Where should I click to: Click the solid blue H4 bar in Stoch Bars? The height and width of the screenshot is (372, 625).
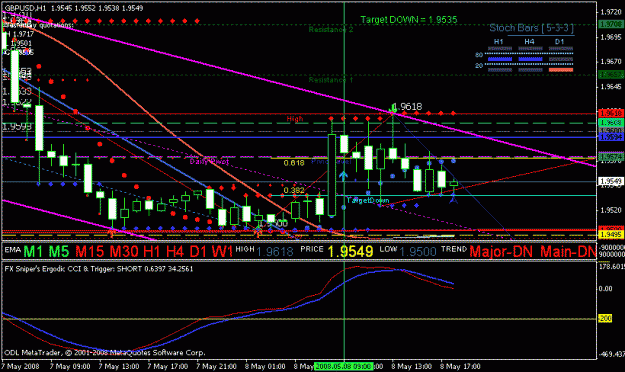coord(530,59)
